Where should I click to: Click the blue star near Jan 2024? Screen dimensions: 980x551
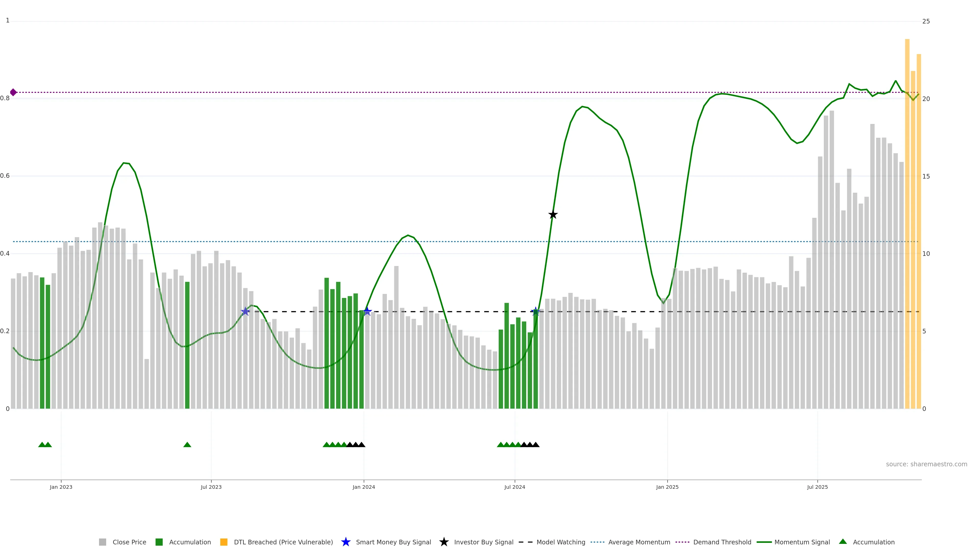point(367,311)
